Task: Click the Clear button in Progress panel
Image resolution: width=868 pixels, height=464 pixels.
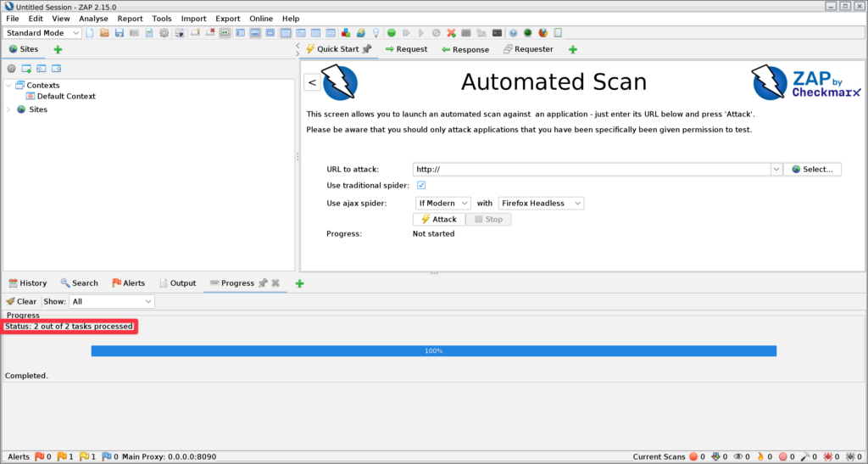Action: (21, 301)
